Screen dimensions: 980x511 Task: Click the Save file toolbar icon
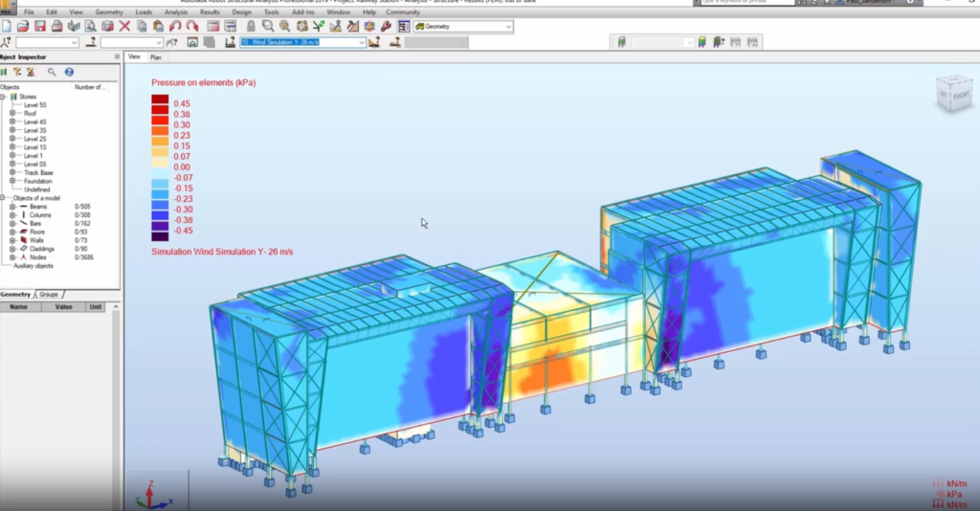[40, 27]
